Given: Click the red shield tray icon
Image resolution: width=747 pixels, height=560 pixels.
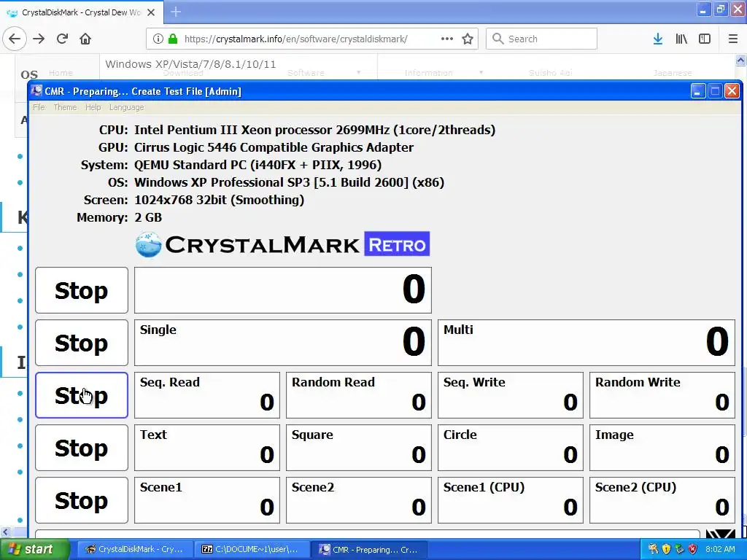Looking at the screenshot, I should [693, 549].
